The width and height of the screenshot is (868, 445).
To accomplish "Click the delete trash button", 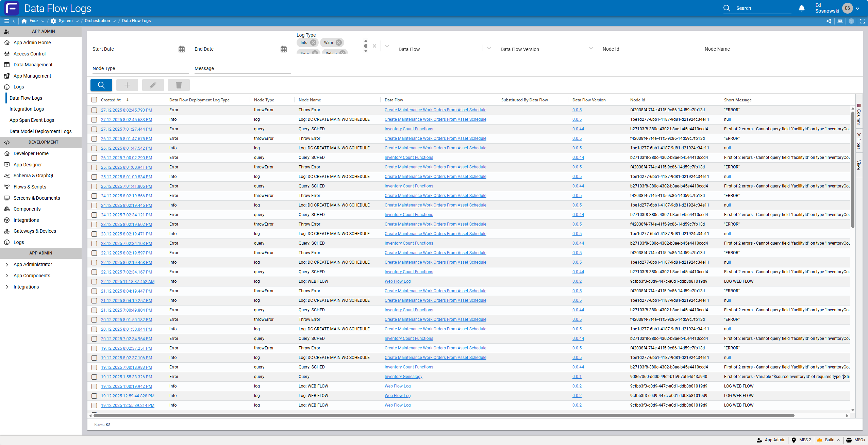I will pos(179,85).
